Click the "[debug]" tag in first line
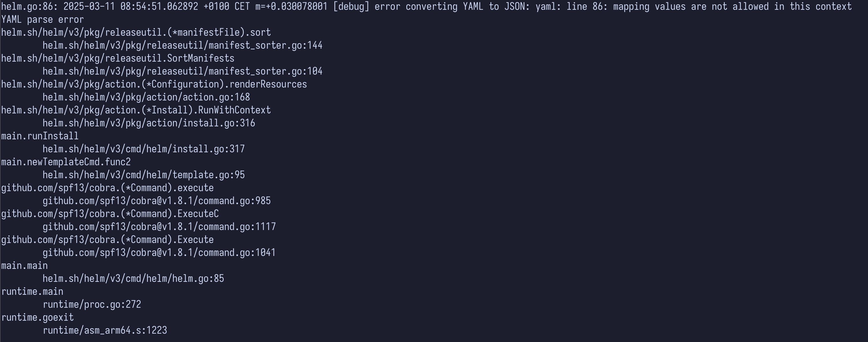 pyautogui.click(x=351, y=7)
